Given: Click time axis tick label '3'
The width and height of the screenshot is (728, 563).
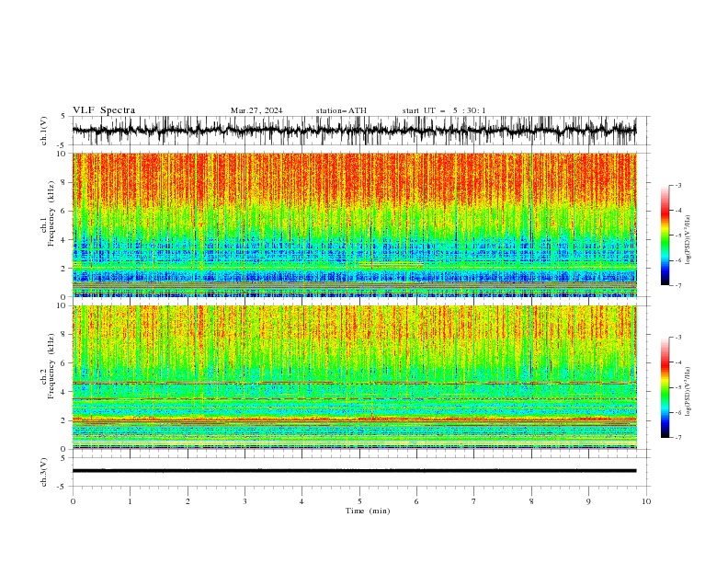Looking at the screenshot, I should [x=245, y=501].
